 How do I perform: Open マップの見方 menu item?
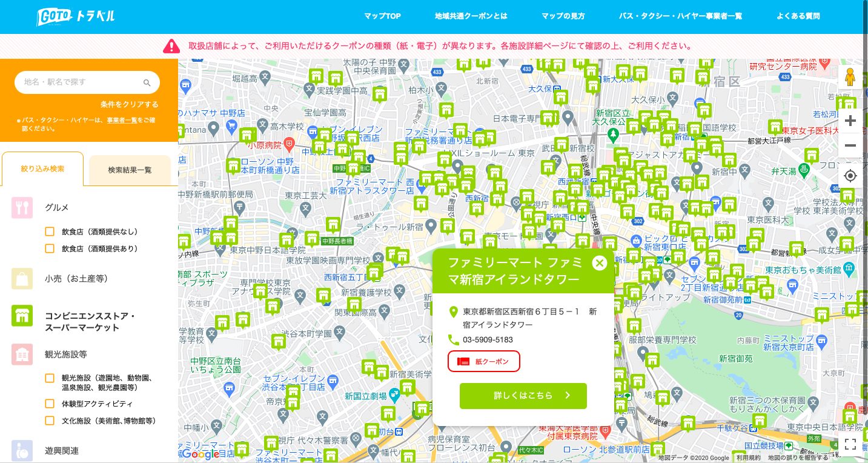[x=563, y=16]
